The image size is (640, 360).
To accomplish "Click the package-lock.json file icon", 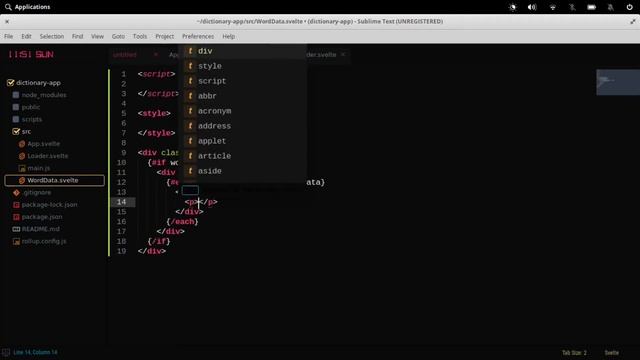I will pyautogui.click(x=16, y=204).
